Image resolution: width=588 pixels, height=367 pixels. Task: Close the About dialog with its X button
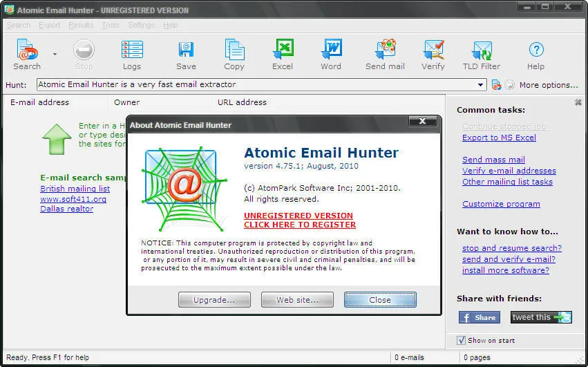click(x=423, y=121)
